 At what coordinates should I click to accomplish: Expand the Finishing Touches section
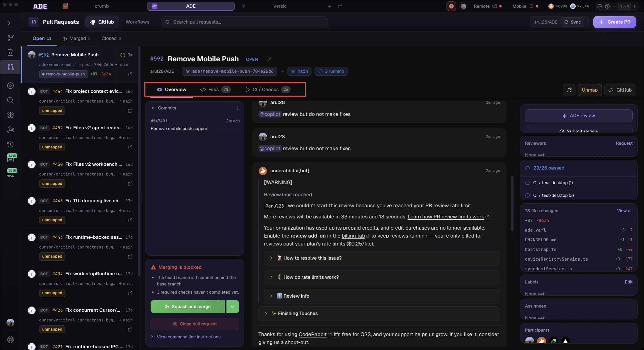[379, 314]
